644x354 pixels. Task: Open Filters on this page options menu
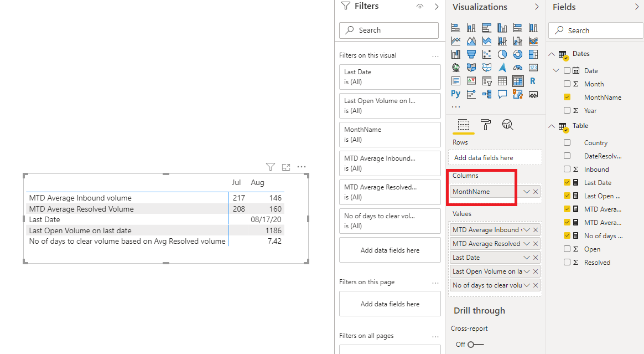click(435, 283)
